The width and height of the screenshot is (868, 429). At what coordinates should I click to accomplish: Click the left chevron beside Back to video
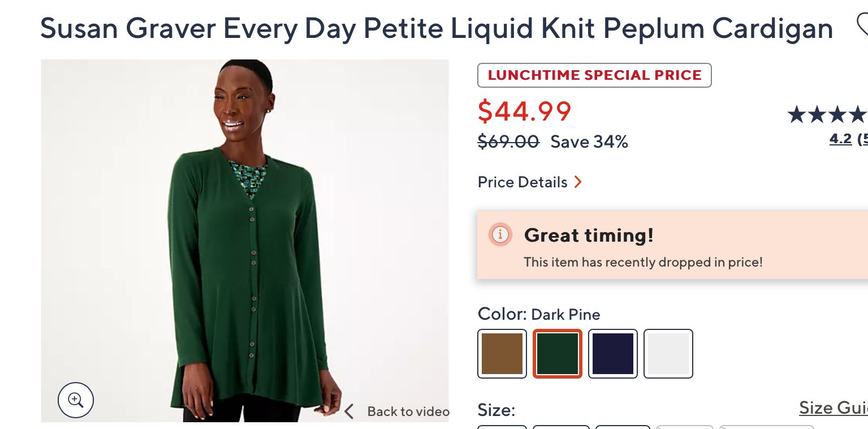[x=349, y=411]
